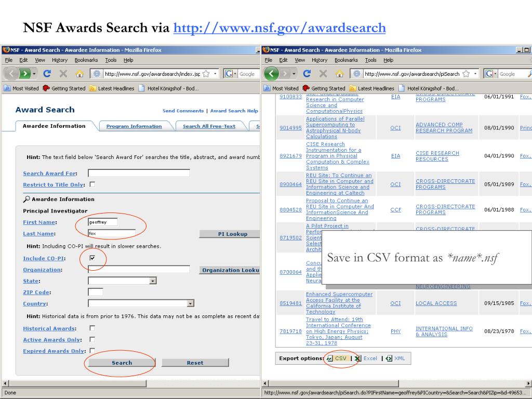Screen dimensions: 532x399
Task: Export results using the Excel option
Action: tap(366, 358)
